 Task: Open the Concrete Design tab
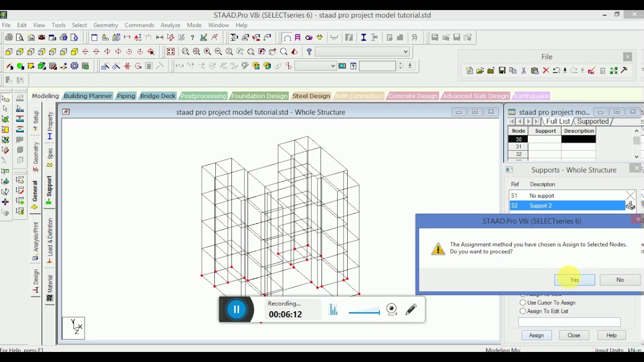[x=413, y=96]
